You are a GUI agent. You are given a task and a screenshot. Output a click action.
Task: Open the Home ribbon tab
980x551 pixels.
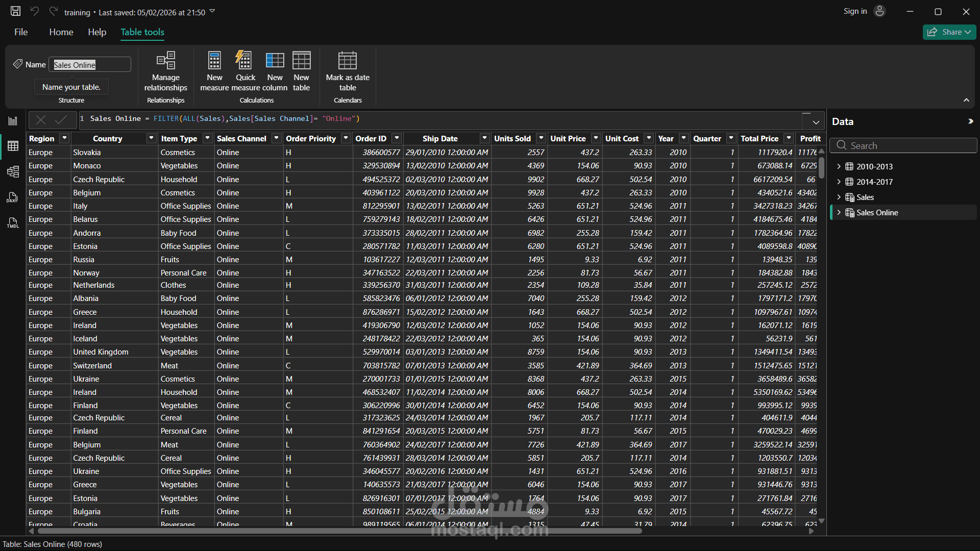pos(61,32)
